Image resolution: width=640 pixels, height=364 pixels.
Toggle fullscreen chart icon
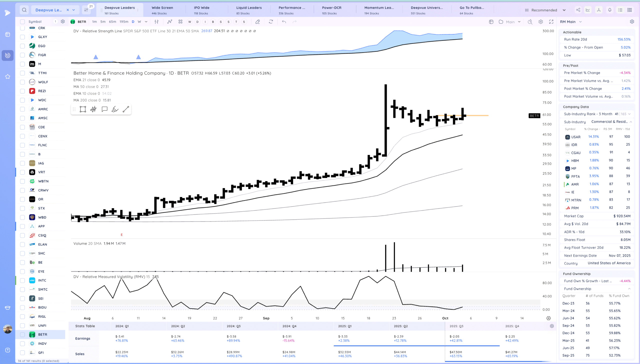click(x=551, y=22)
